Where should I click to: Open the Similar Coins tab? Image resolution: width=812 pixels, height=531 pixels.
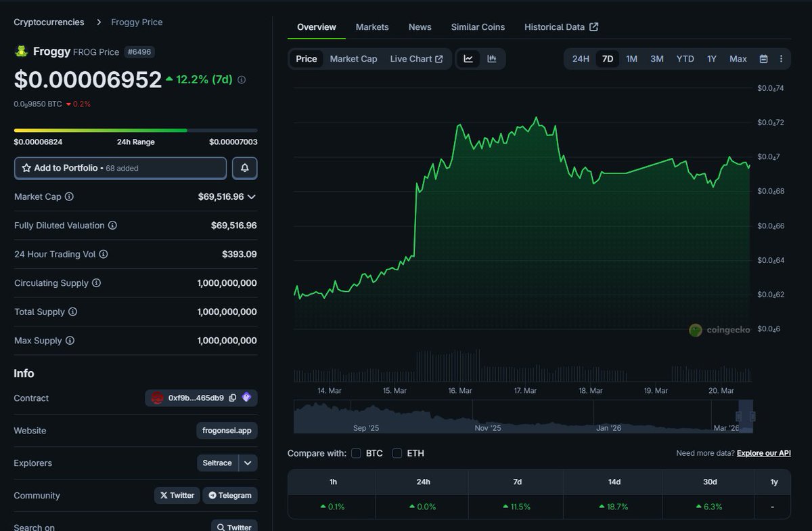point(478,27)
